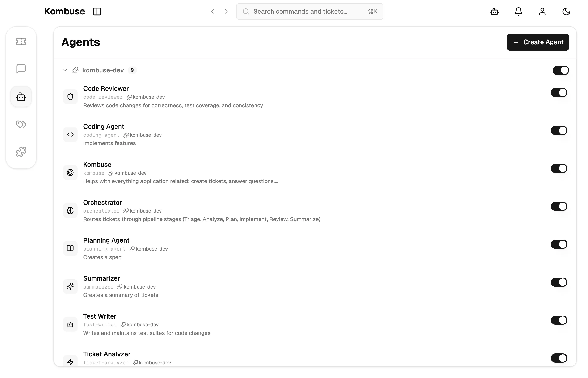Image resolution: width=588 pixels, height=378 pixels.
Task: Disable the Kombuse agent switch
Action: point(559,168)
